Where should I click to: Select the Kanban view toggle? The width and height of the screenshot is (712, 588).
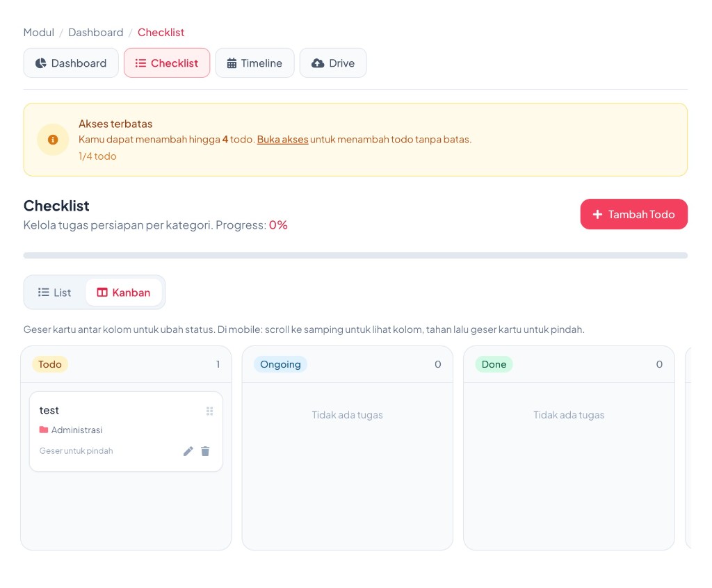[124, 293]
